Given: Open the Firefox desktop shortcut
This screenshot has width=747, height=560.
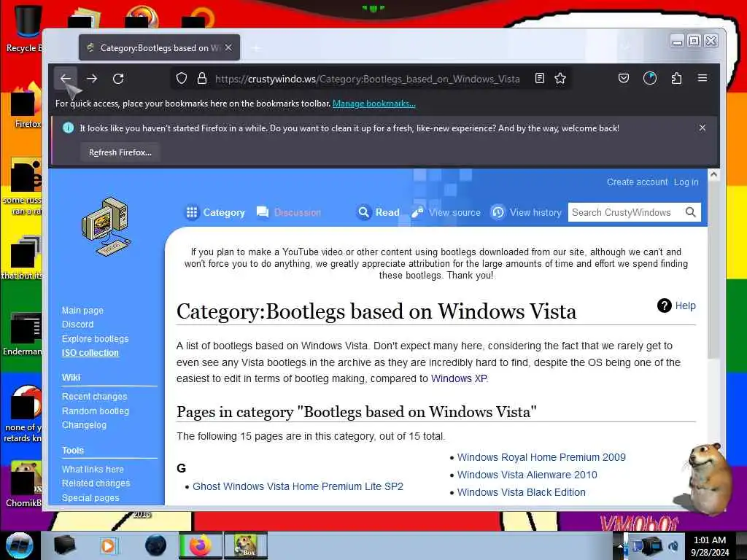Looking at the screenshot, I should point(26,106).
